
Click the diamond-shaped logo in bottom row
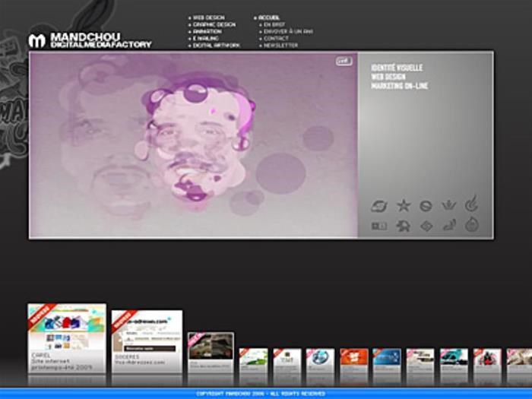click(x=426, y=225)
